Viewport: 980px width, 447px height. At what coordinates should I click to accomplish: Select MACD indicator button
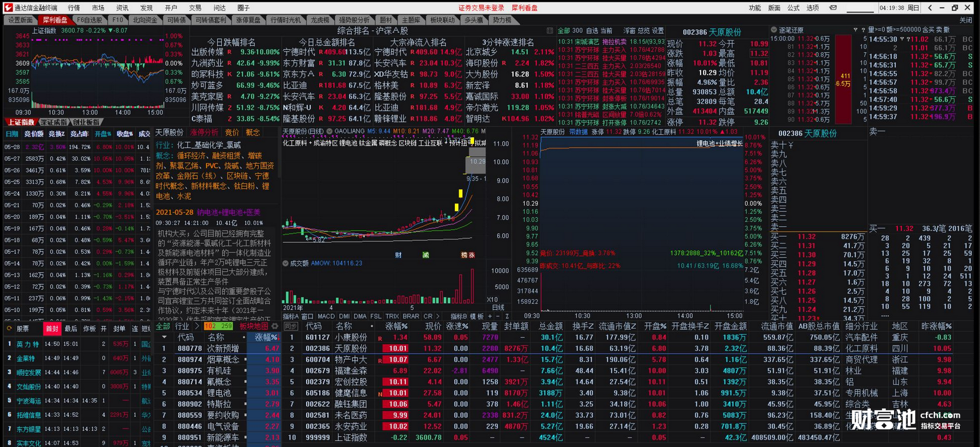click(326, 317)
